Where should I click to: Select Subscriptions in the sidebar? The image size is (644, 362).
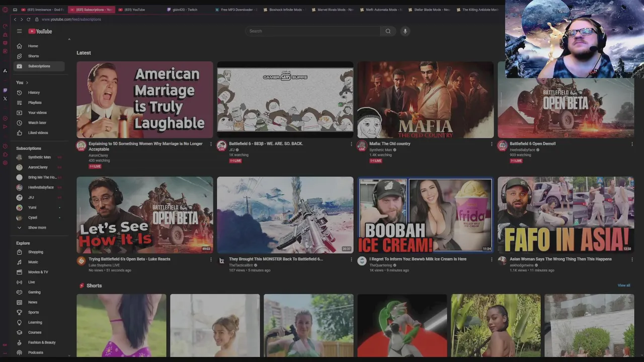(39, 66)
